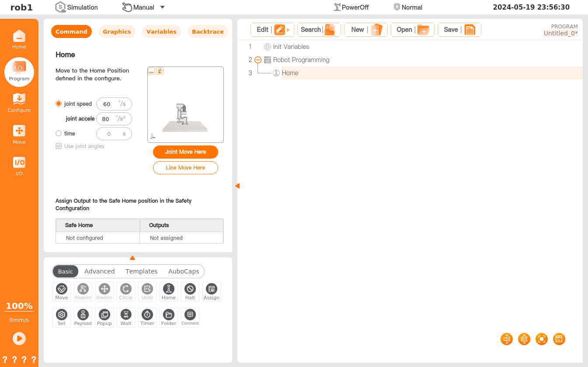Add a Popup command
The image size is (588, 367).
click(x=104, y=317)
